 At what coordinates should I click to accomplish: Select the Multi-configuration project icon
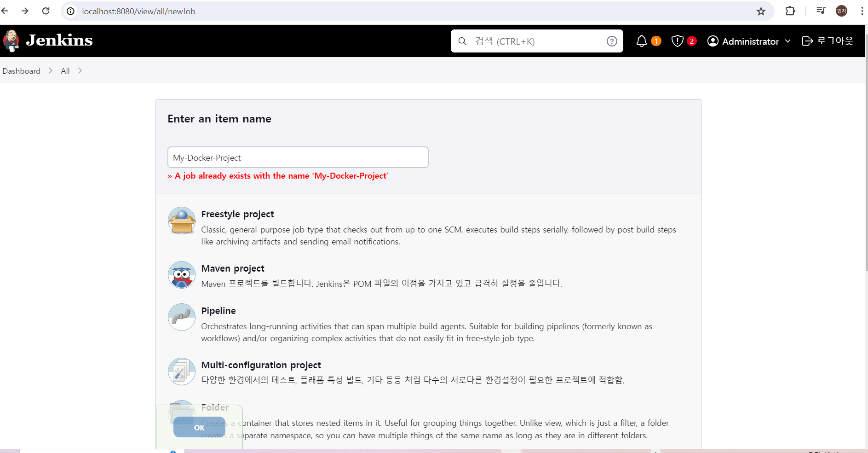182,372
